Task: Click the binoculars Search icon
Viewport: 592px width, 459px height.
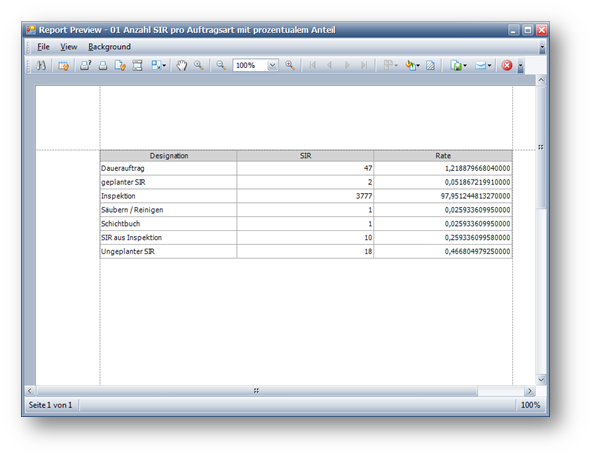Action: pos(41,65)
